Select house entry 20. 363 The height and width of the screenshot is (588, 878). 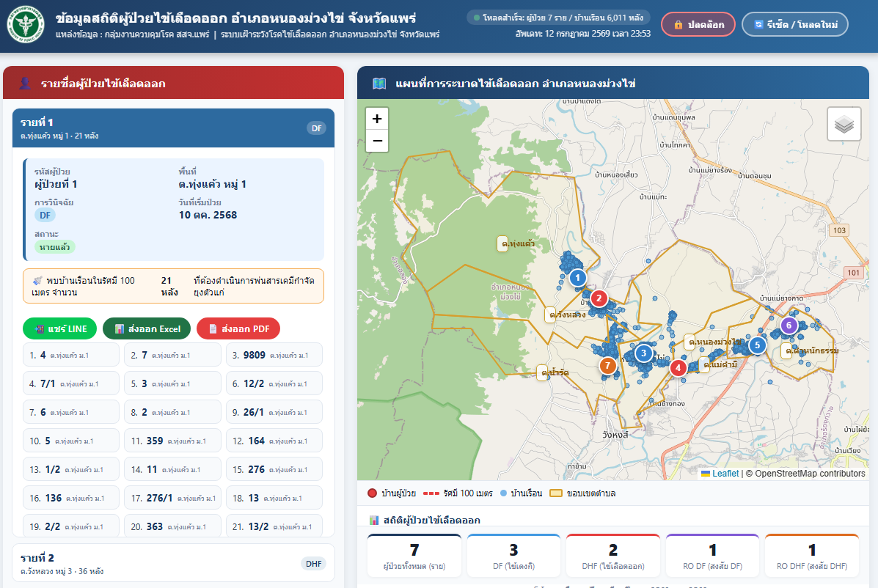click(x=172, y=526)
